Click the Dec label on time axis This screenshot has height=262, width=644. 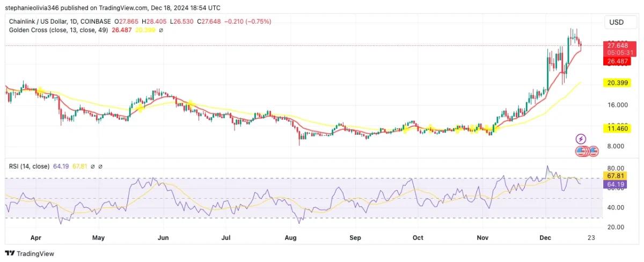[x=545, y=237]
